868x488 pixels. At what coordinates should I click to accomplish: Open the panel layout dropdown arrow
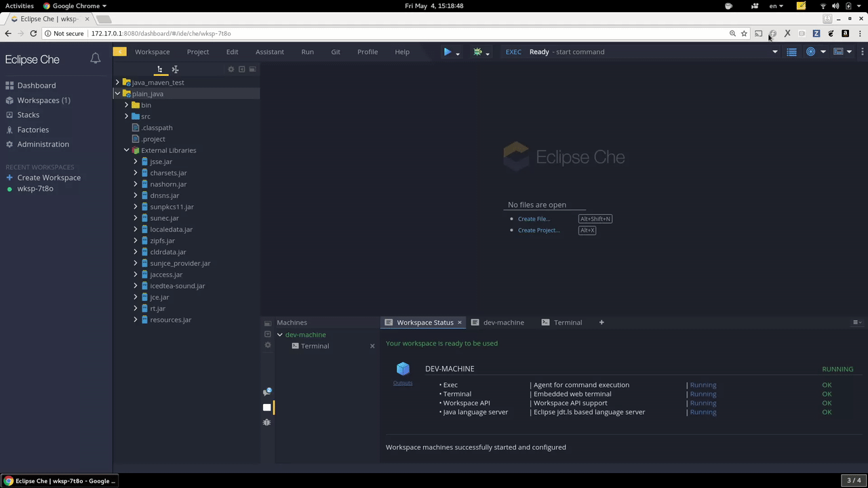pyautogui.click(x=849, y=52)
